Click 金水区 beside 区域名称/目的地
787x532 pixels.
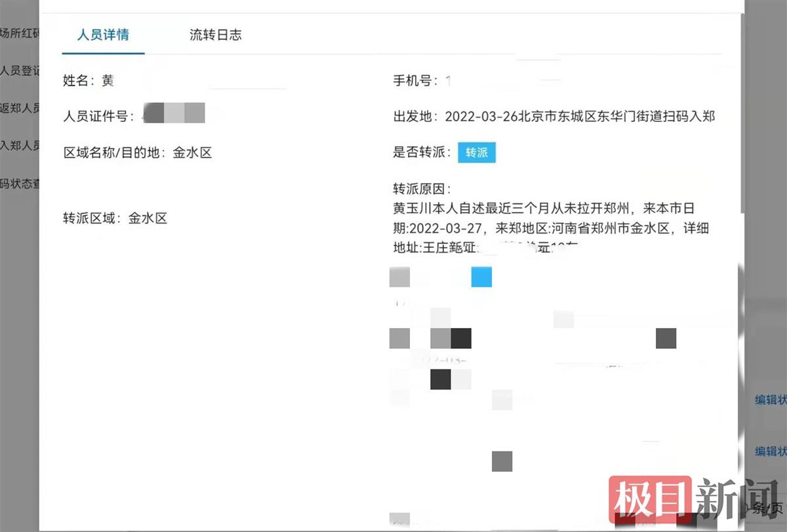193,152
